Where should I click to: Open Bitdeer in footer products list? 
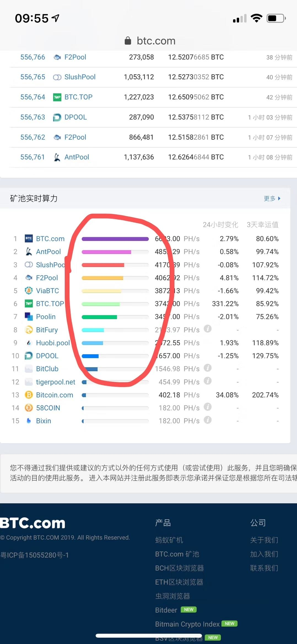pyautogui.click(x=166, y=610)
